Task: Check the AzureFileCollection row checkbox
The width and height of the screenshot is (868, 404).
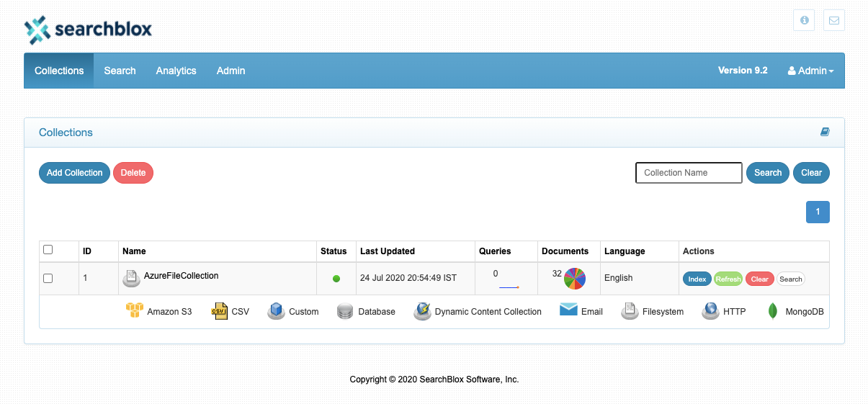Action: (x=48, y=278)
